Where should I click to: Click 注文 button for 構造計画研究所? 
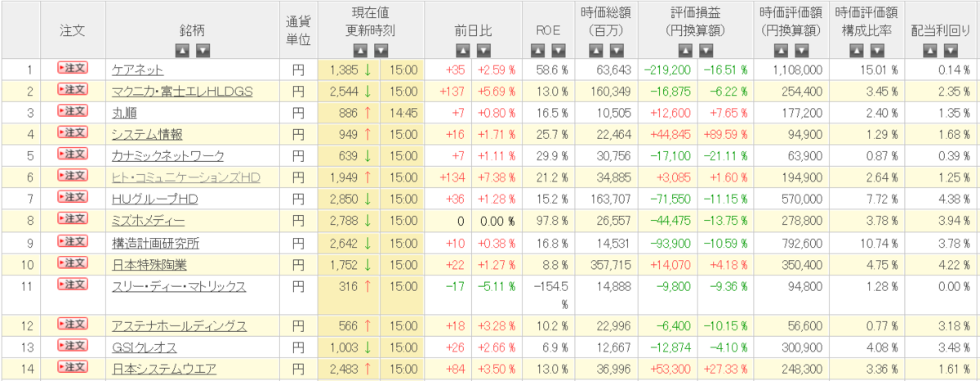(72, 240)
